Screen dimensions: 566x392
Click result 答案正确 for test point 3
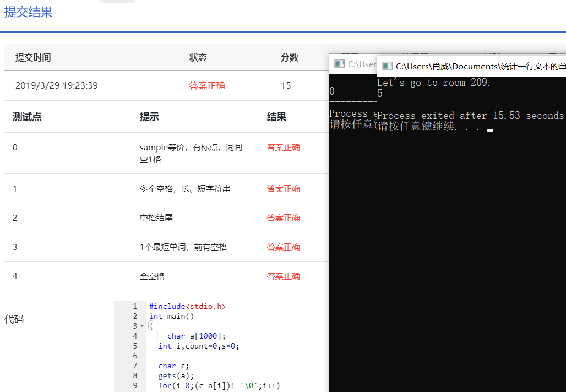click(x=283, y=247)
